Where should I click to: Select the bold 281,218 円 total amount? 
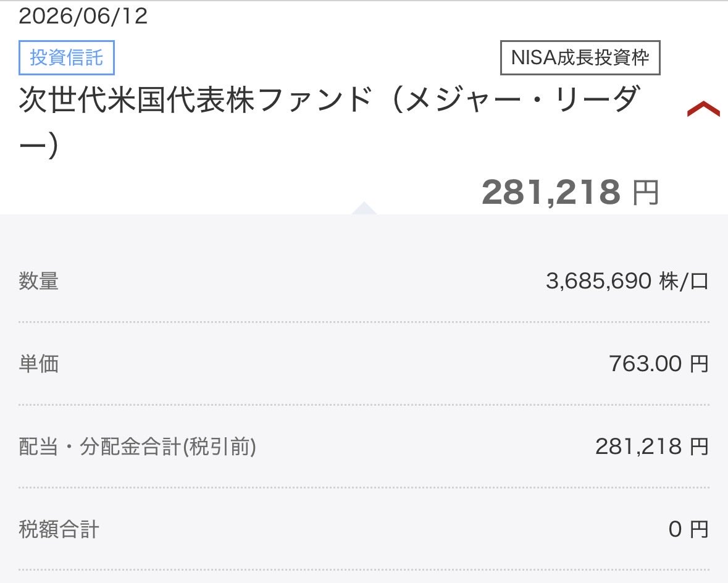(x=570, y=192)
